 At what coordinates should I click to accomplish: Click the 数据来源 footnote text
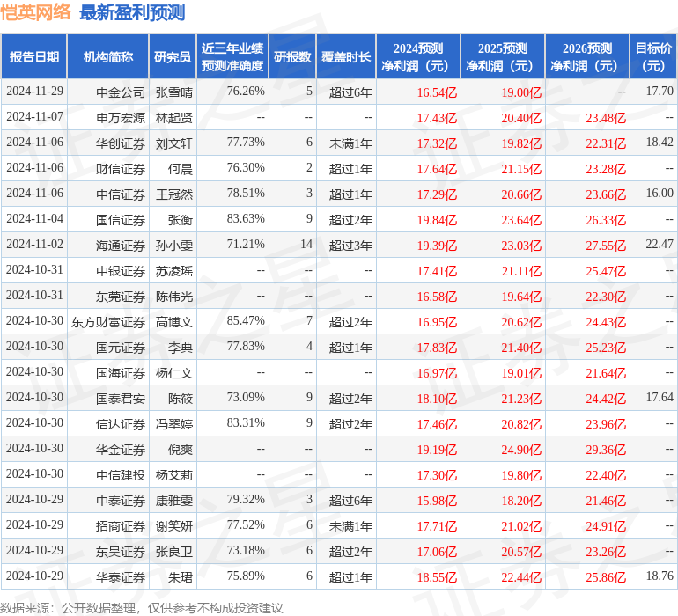pyautogui.click(x=142, y=608)
